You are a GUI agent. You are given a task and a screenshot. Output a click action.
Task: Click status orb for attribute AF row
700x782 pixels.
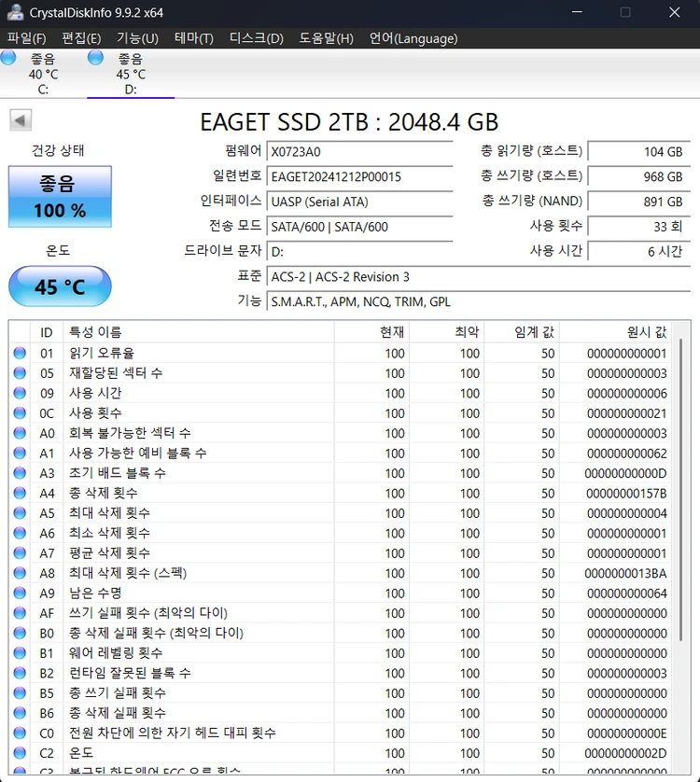(20, 613)
